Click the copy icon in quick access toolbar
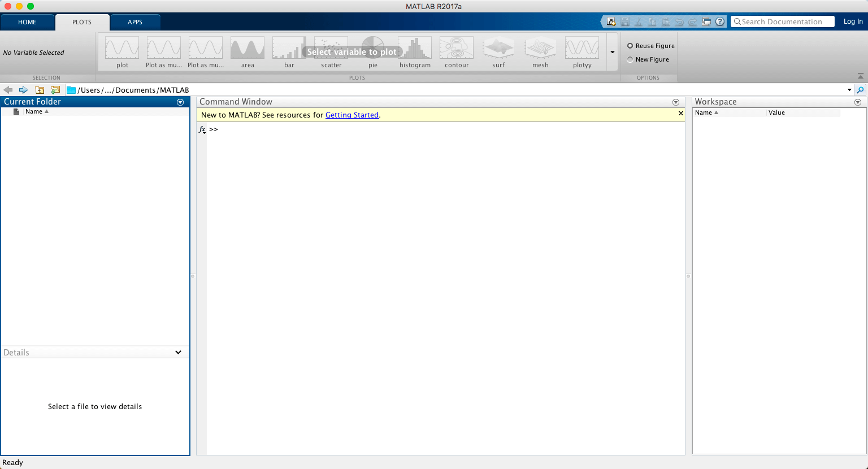The image size is (868, 469). point(652,21)
